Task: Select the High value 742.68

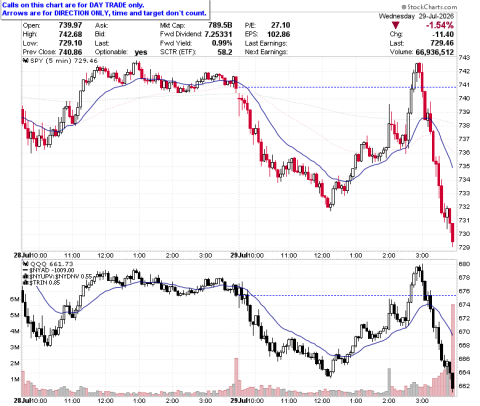Action: click(x=70, y=34)
